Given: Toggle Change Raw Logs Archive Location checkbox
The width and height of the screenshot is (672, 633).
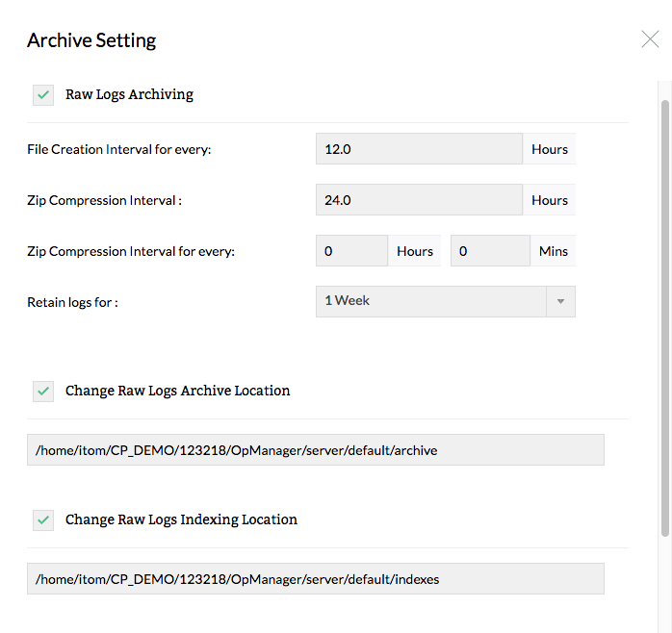Looking at the screenshot, I should [43, 392].
